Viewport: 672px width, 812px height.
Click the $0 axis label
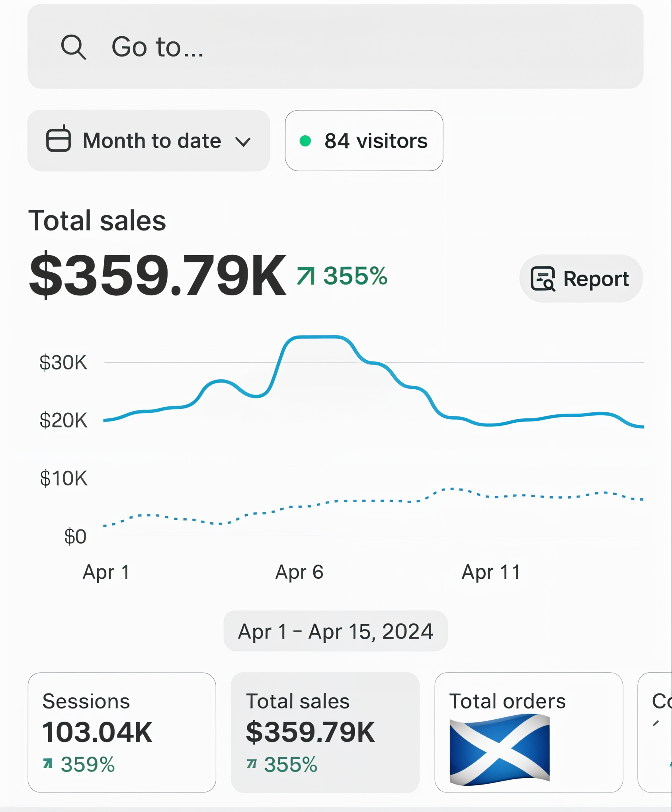coord(76,537)
